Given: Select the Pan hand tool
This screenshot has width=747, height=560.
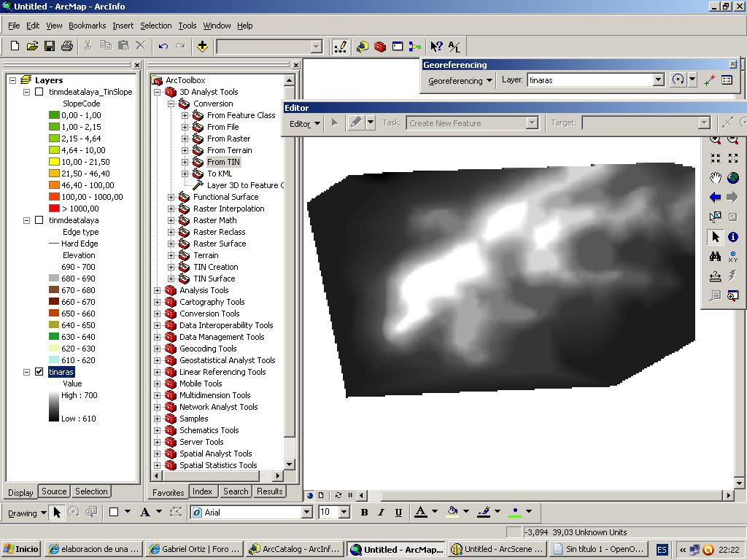Looking at the screenshot, I should [715, 178].
